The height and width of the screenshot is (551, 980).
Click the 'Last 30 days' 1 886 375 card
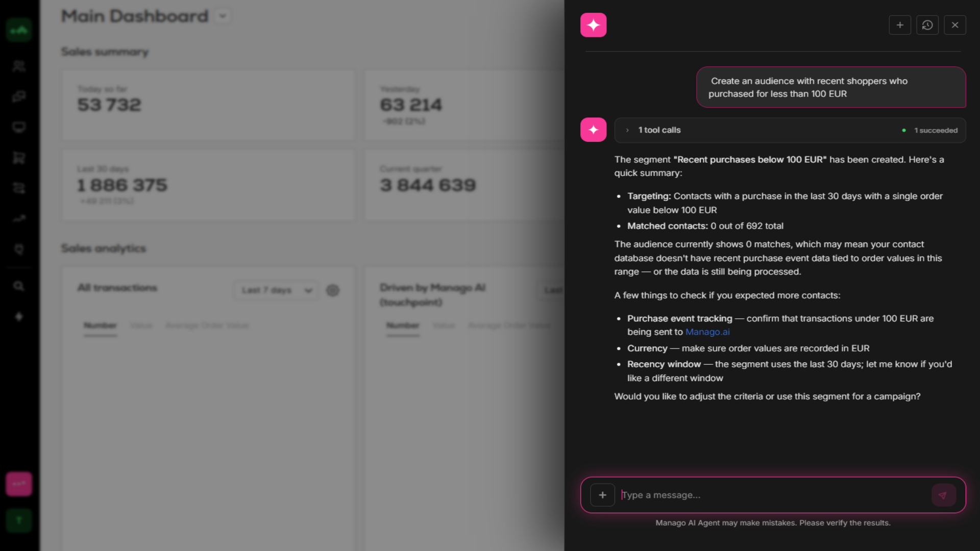[208, 185]
